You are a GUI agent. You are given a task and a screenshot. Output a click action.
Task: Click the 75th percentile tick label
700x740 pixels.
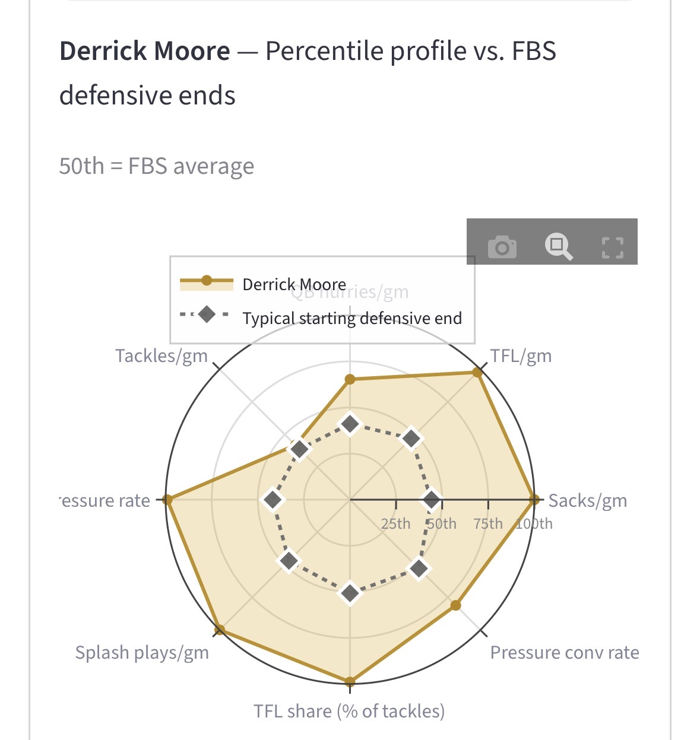pos(488,523)
